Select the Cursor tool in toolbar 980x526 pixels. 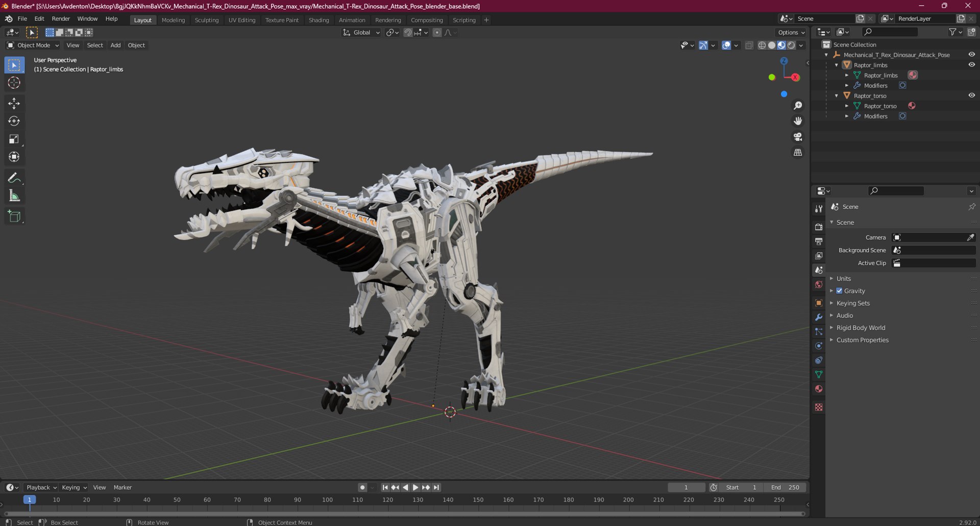14,83
